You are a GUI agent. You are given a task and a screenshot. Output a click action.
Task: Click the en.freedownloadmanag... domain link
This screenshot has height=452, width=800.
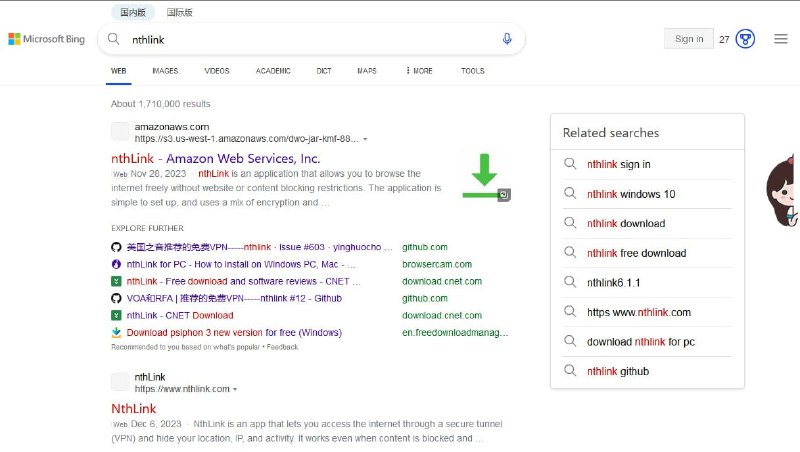click(x=455, y=333)
